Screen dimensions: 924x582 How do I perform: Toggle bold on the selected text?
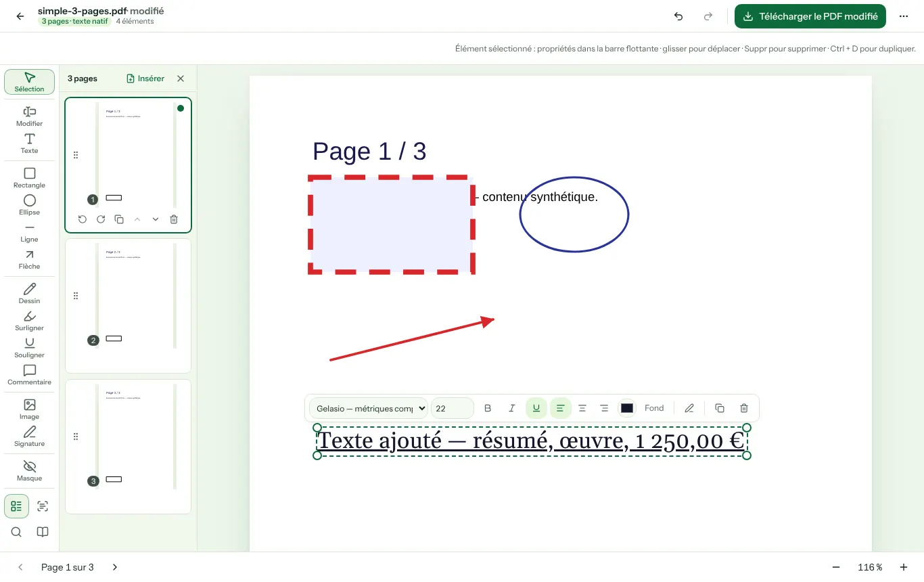point(488,408)
